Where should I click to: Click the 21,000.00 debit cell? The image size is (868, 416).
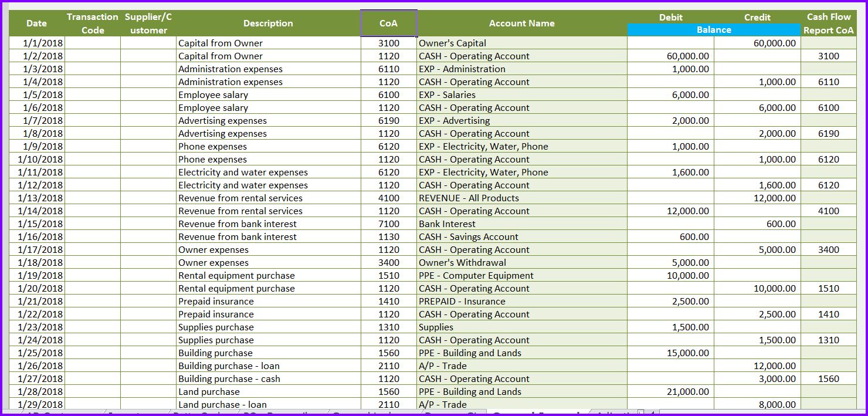(671, 391)
